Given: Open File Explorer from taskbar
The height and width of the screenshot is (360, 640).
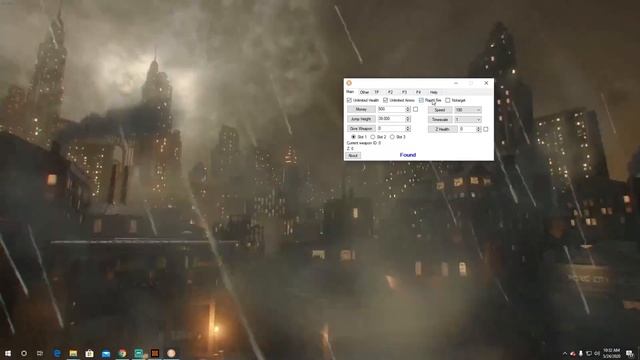Looking at the screenshot, I should pos(73,353).
